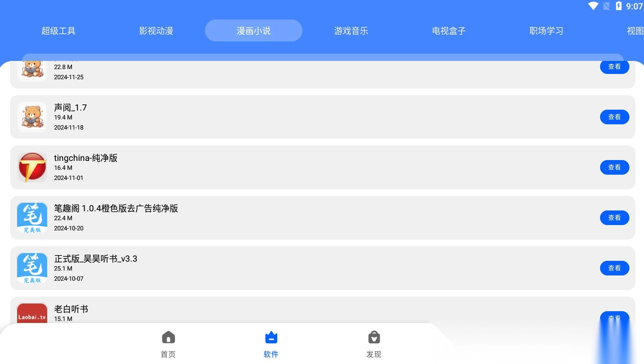Open the 正式版_昊昊听书_v3.3 list entry title
This screenshot has height=364, width=644.
(x=96, y=259)
